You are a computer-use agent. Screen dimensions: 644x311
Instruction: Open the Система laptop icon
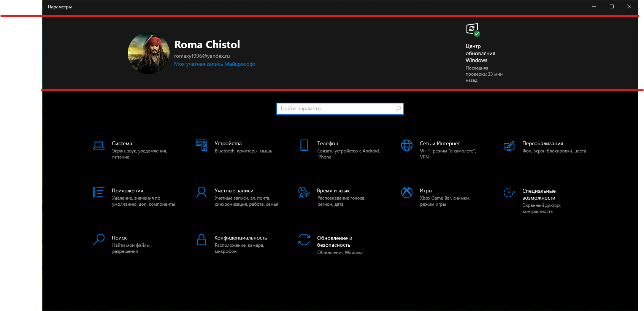click(x=99, y=146)
